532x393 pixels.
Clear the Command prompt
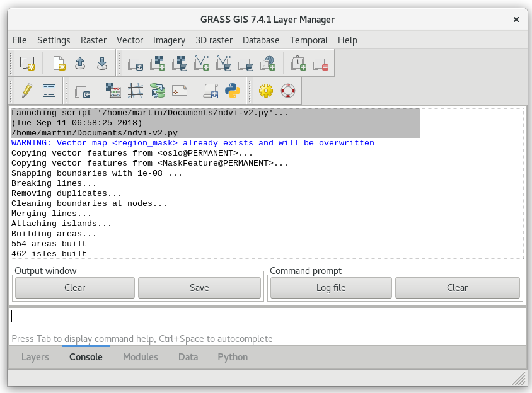click(457, 288)
